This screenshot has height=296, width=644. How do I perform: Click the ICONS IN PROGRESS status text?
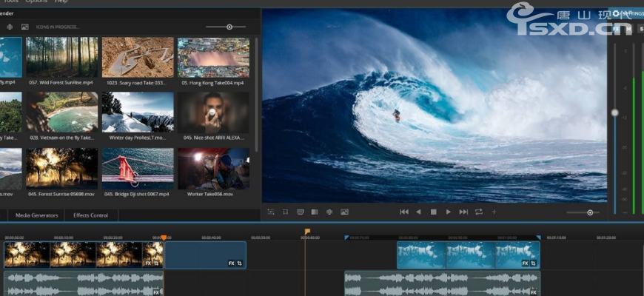click(58, 27)
